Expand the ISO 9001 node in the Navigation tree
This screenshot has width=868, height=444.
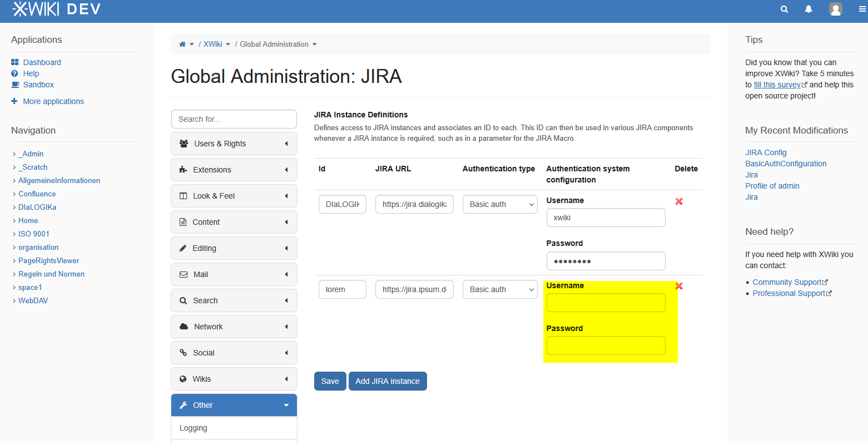pyautogui.click(x=14, y=234)
